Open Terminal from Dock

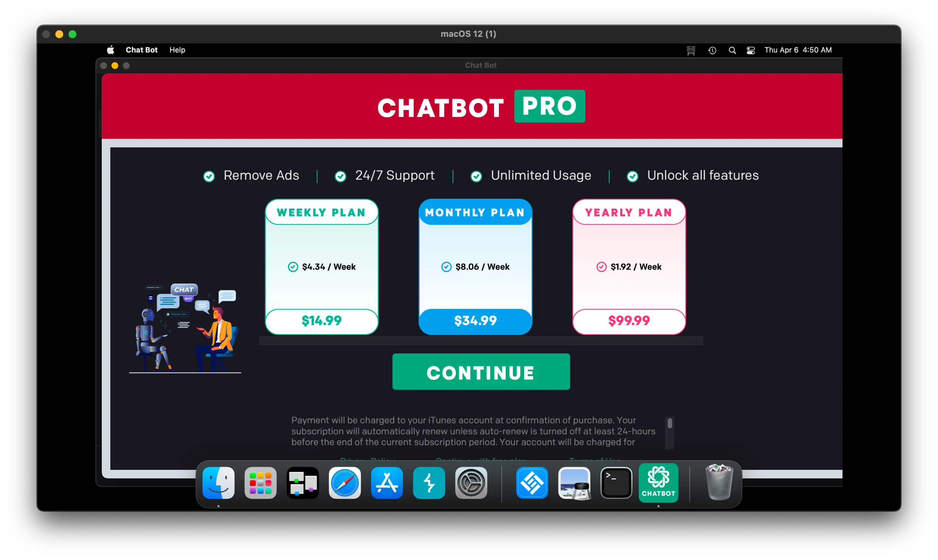(x=615, y=483)
